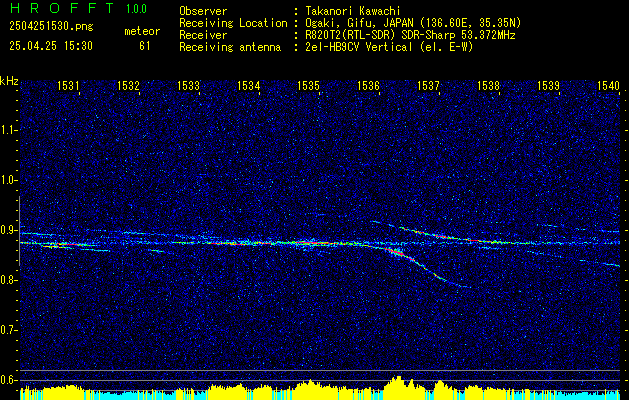The width and height of the screenshot is (629, 400).
Task: Click the 1536 time axis marker
Action: [368, 85]
